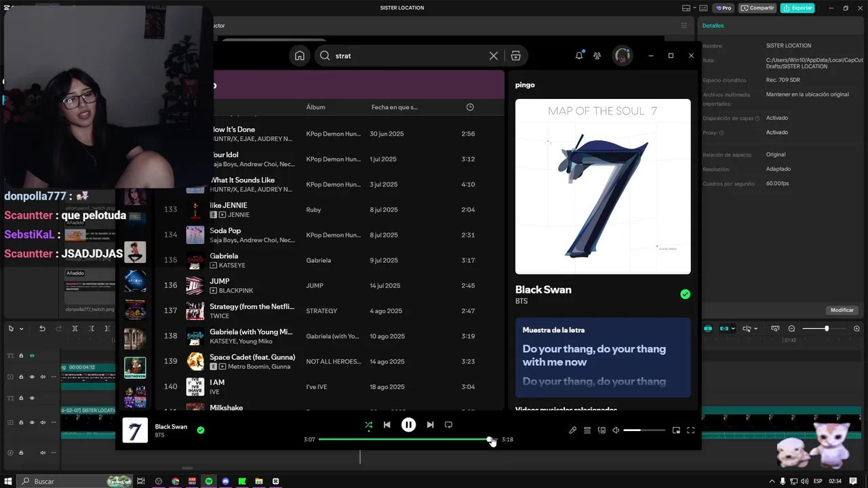Image resolution: width=868 pixels, height=488 pixels.
Task: Open the STRATEGY album link
Action: pyautogui.click(x=321, y=311)
